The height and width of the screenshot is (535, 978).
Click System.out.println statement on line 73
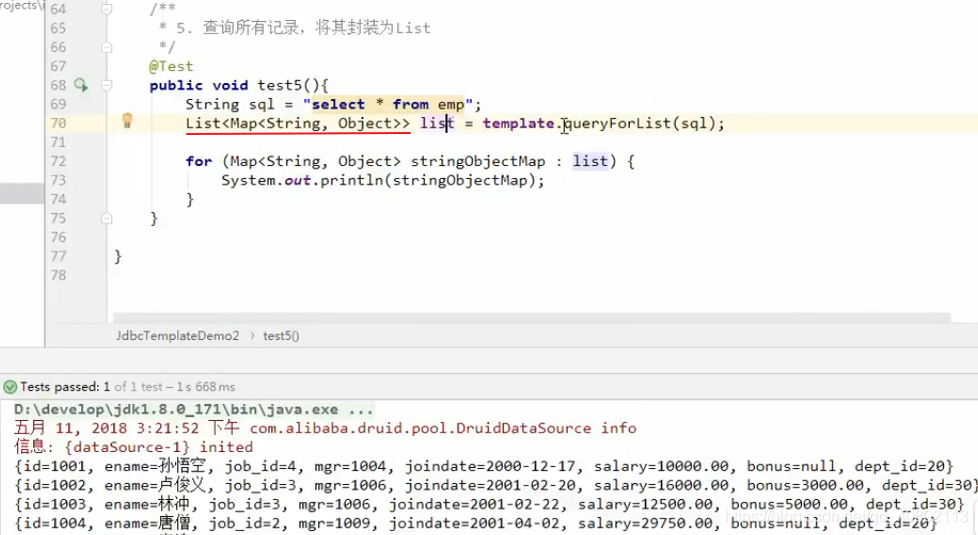383,180
